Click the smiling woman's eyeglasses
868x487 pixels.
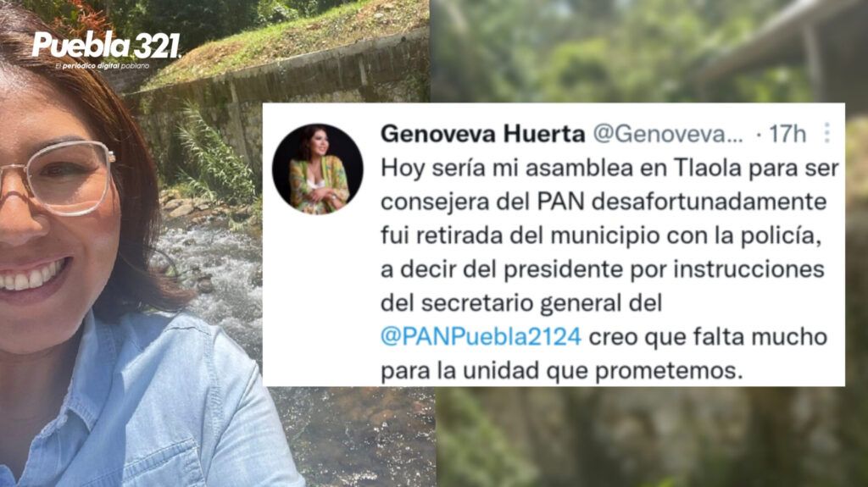coord(57,178)
